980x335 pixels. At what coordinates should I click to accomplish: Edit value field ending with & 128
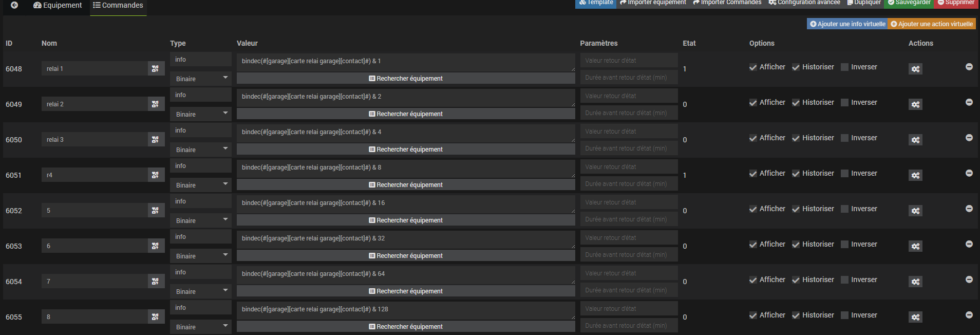click(406, 310)
